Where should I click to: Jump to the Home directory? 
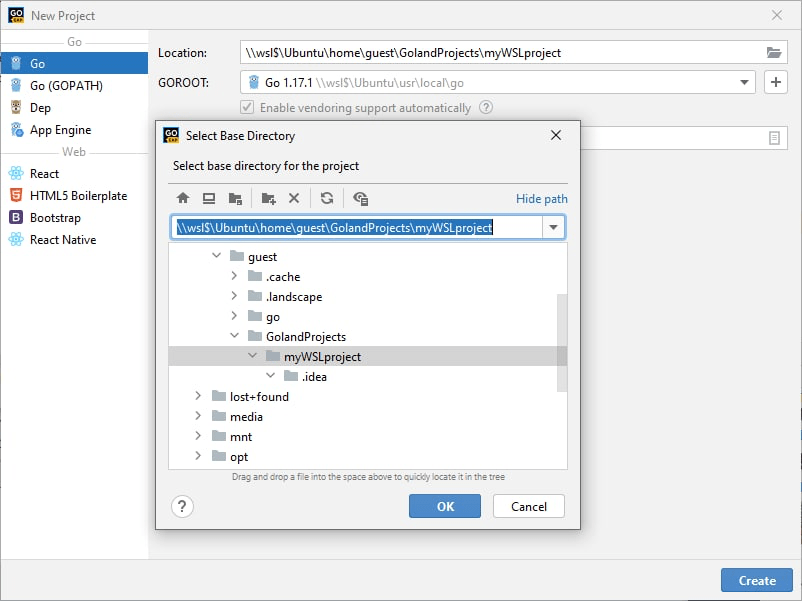click(x=183, y=198)
